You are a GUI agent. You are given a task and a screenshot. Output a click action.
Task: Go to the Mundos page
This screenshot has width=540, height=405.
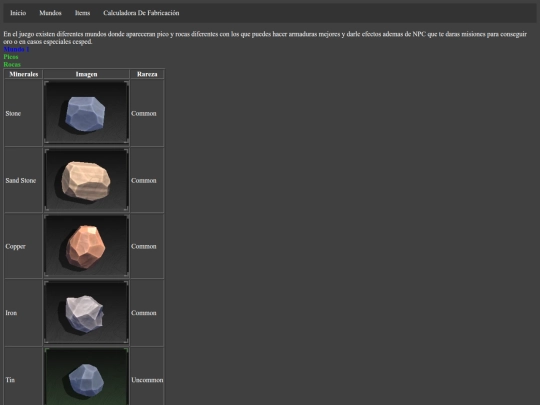[x=50, y=13]
